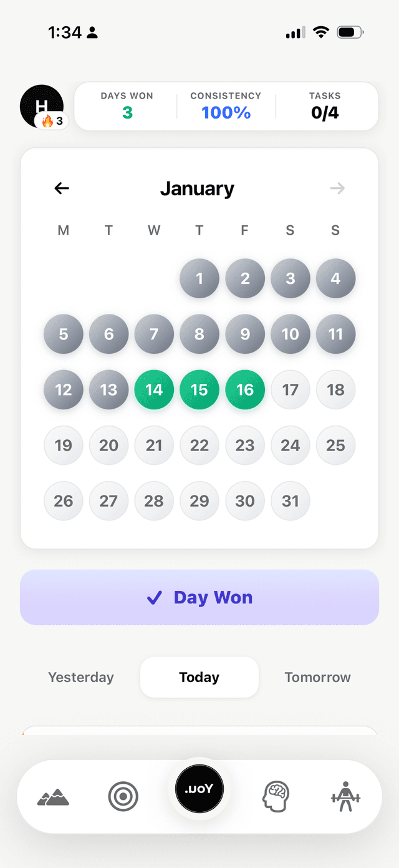Open the brain mind icon

tap(276, 797)
